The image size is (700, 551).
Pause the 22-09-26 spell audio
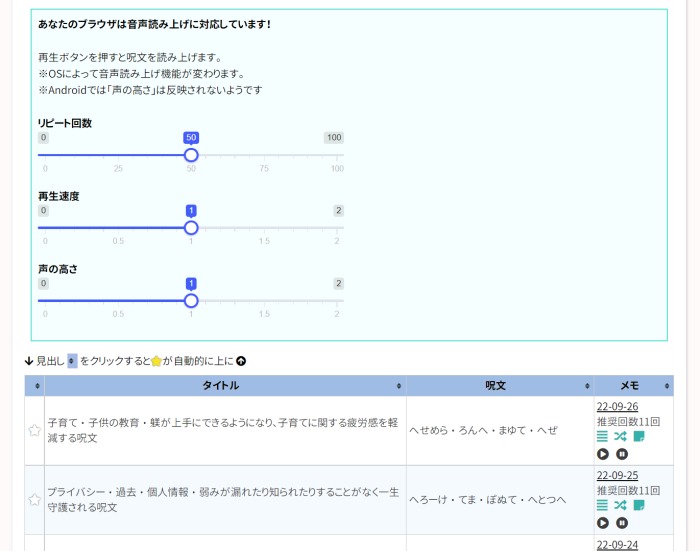[x=622, y=454]
